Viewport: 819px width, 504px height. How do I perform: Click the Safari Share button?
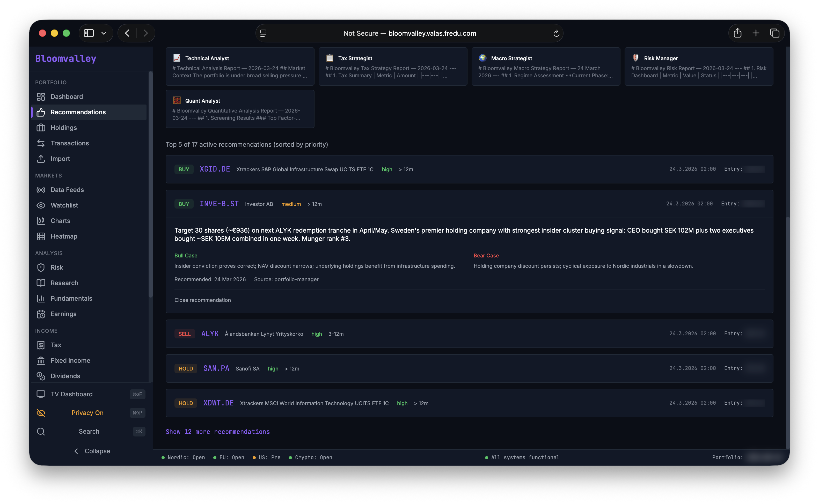[737, 33]
